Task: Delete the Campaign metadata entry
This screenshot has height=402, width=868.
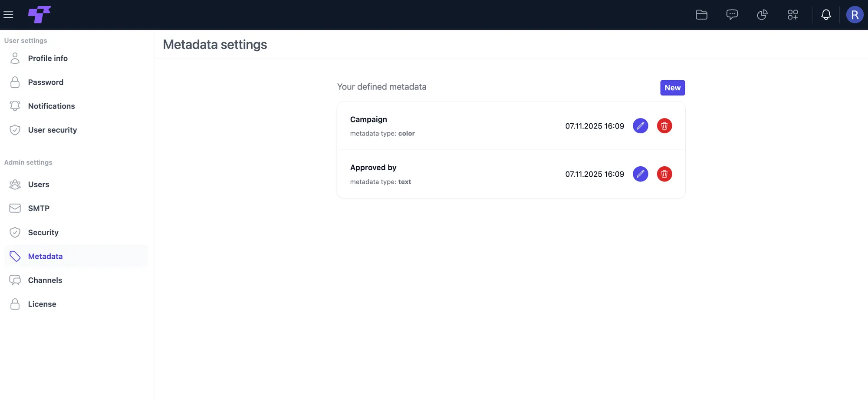Action: pos(664,126)
